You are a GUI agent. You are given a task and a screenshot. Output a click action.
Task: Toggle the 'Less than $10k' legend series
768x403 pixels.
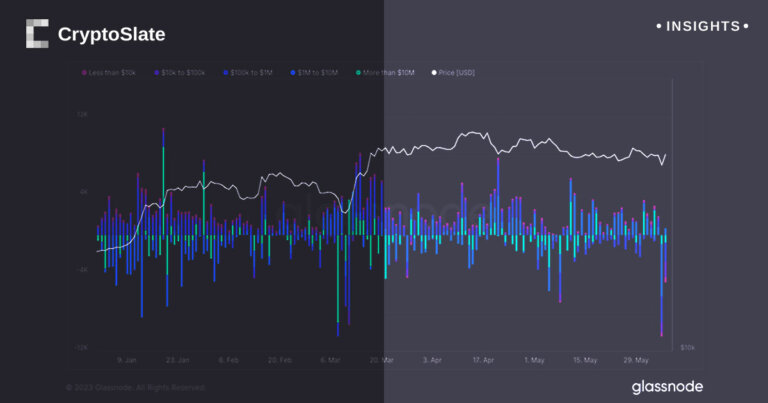[109, 72]
